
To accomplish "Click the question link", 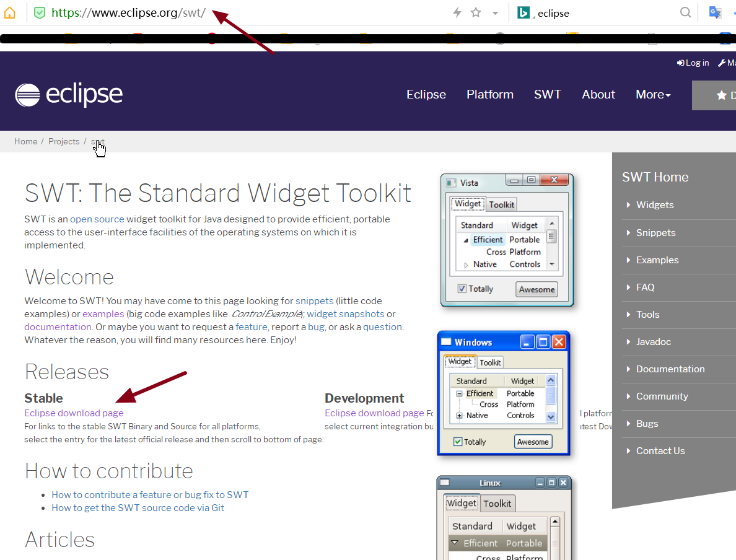I will (382, 327).
